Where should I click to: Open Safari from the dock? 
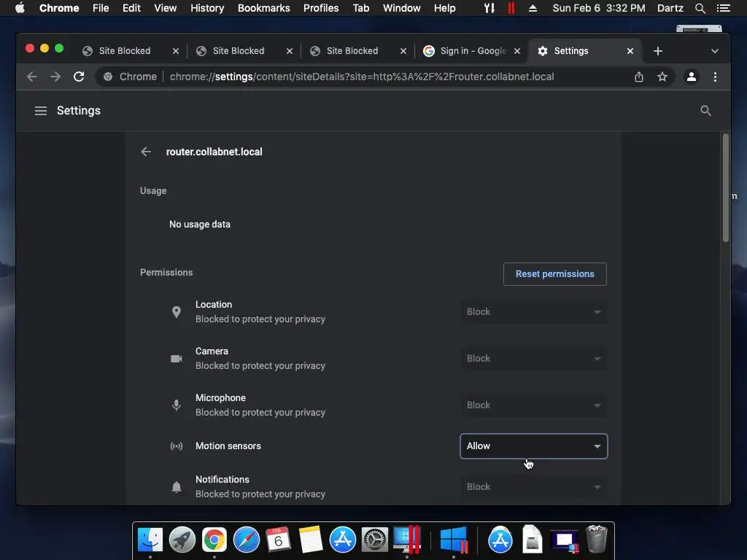[247, 540]
